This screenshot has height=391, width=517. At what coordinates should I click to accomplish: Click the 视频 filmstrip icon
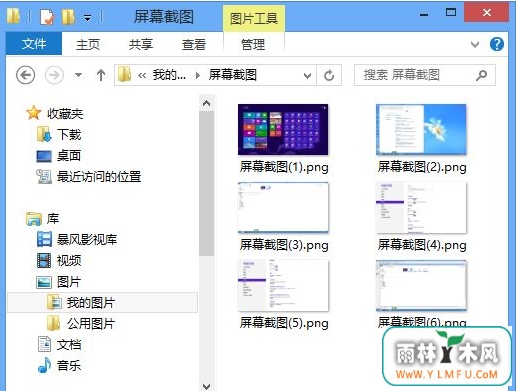point(44,261)
